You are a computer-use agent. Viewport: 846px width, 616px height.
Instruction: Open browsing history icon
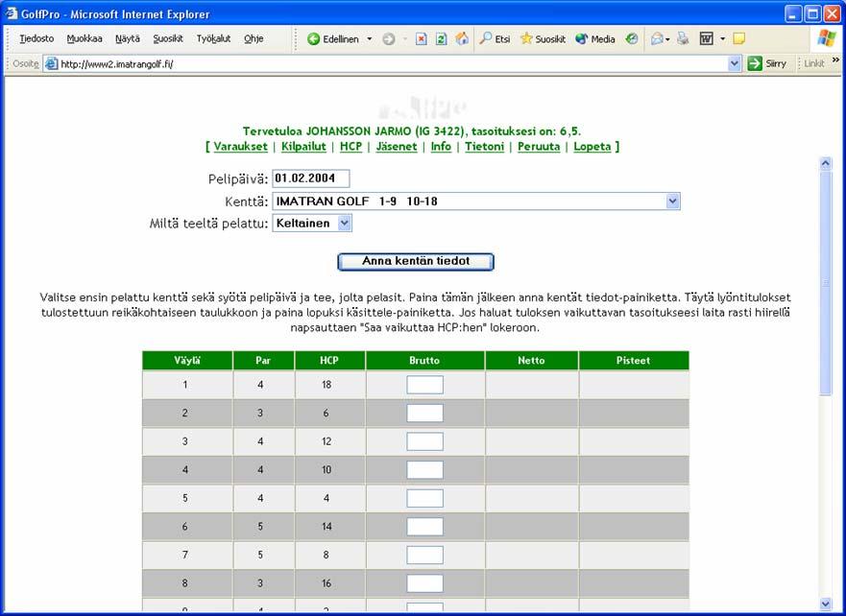click(x=632, y=38)
